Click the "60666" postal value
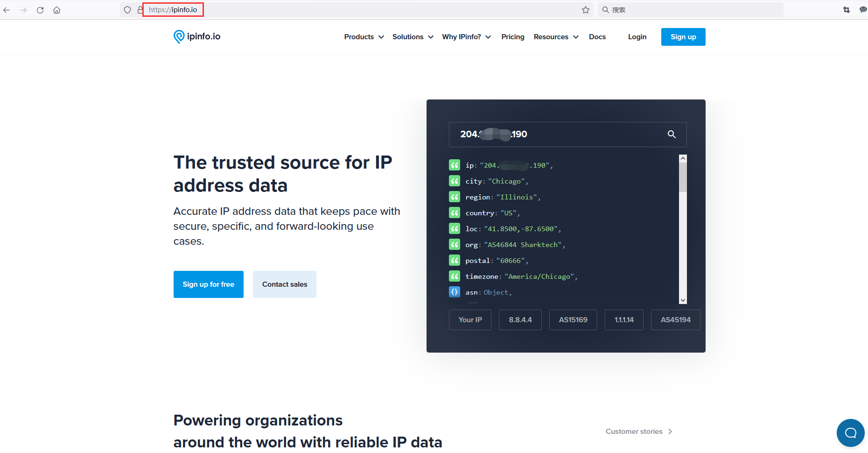Image resolution: width=868 pixels, height=453 pixels. [x=511, y=261]
